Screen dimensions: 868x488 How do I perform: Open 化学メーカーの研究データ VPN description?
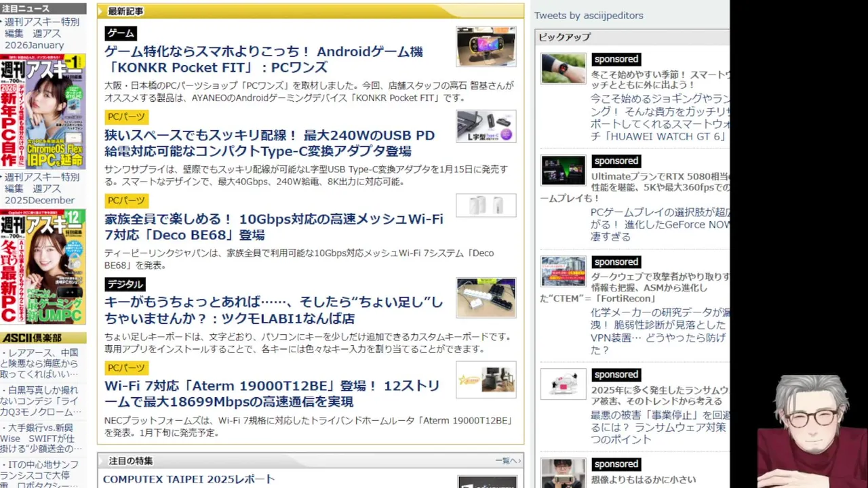(x=660, y=331)
